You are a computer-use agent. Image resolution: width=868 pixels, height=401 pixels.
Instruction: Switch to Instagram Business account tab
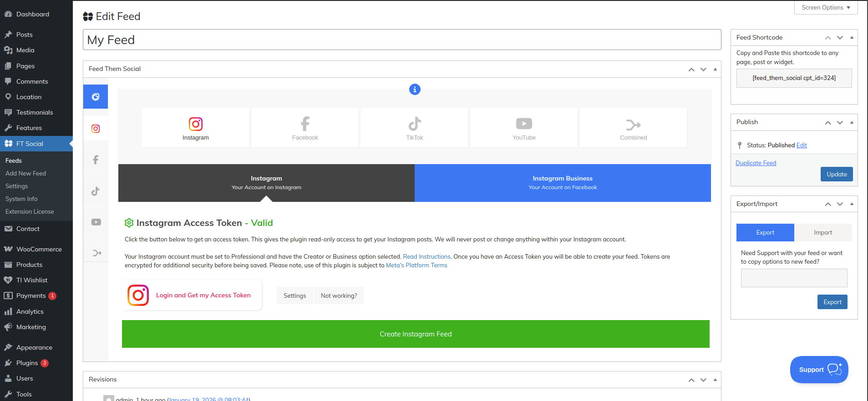click(x=563, y=183)
